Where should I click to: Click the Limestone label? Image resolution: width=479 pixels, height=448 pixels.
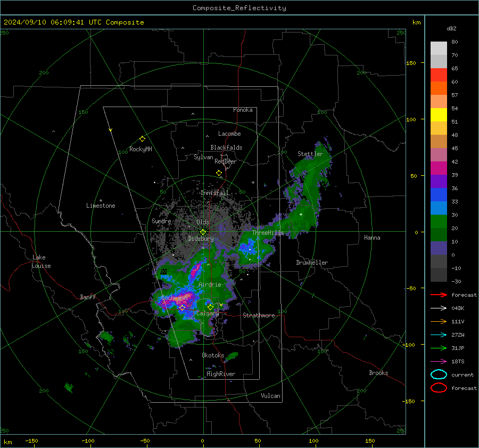[x=101, y=206]
